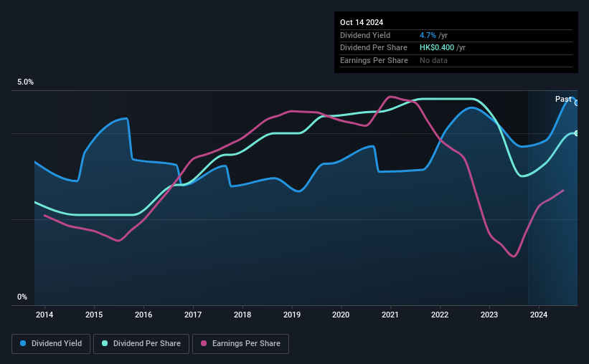This screenshot has width=589, height=364.
Task: Click the No data earnings value
Action: click(433, 60)
